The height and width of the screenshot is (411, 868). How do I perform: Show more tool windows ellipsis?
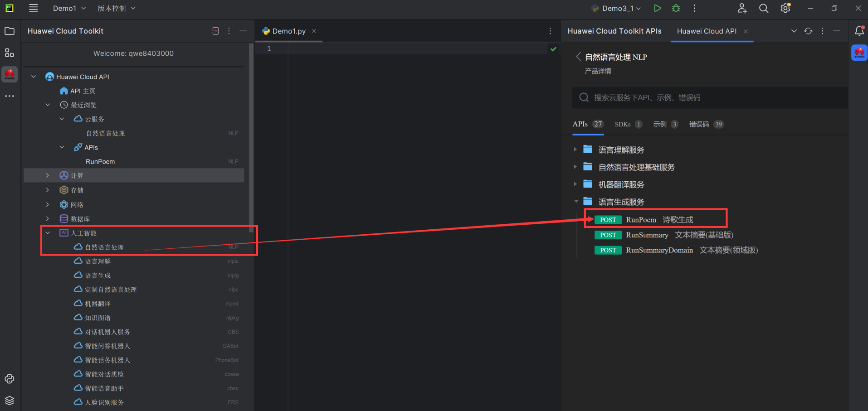(10, 96)
